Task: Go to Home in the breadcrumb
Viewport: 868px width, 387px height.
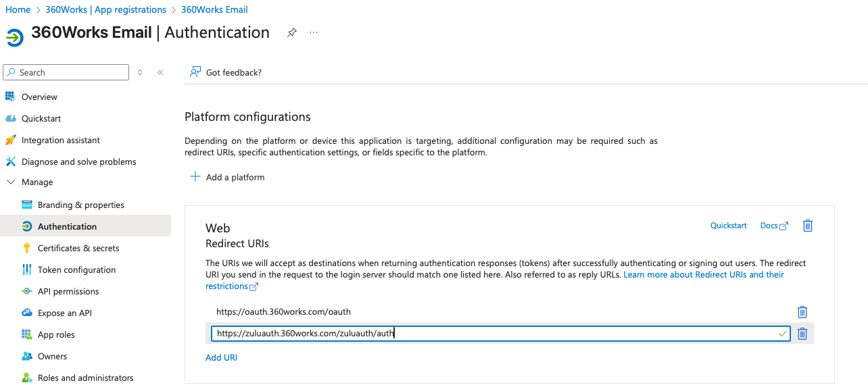Action: 18,9
